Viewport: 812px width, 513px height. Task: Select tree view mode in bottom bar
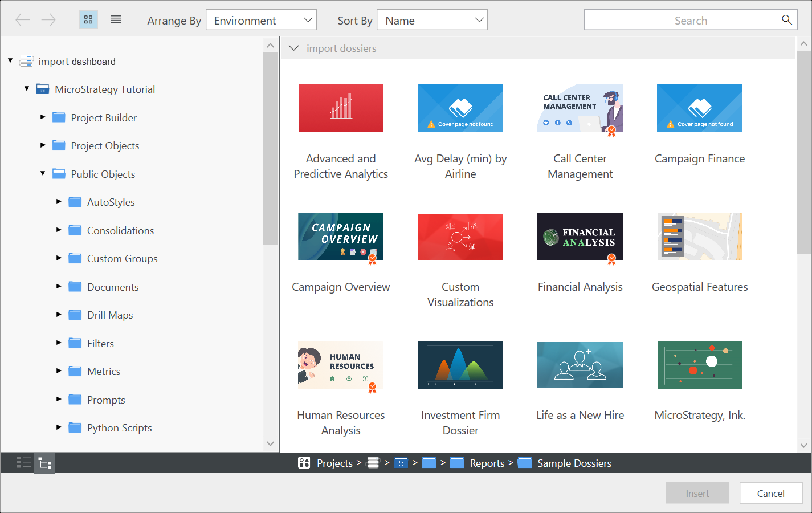click(x=45, y=463)
